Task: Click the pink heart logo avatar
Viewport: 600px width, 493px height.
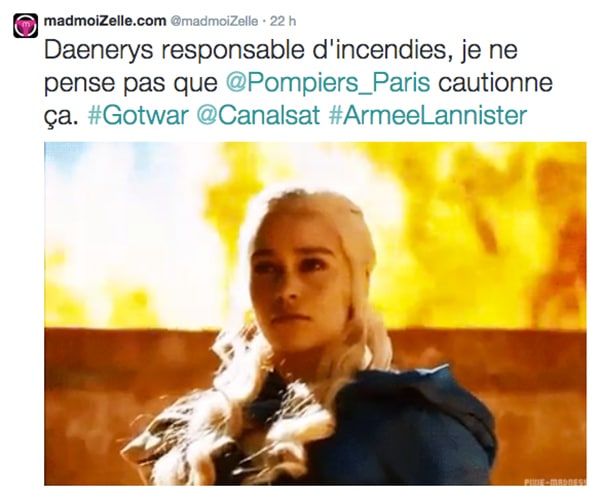Action: point(26,26)
